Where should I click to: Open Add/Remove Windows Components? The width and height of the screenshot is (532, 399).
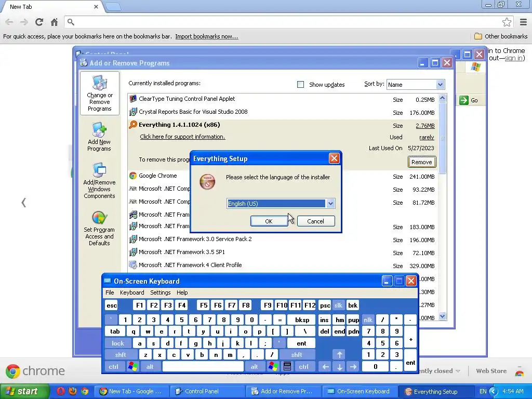pyautogui.click(x=99, y=180)
